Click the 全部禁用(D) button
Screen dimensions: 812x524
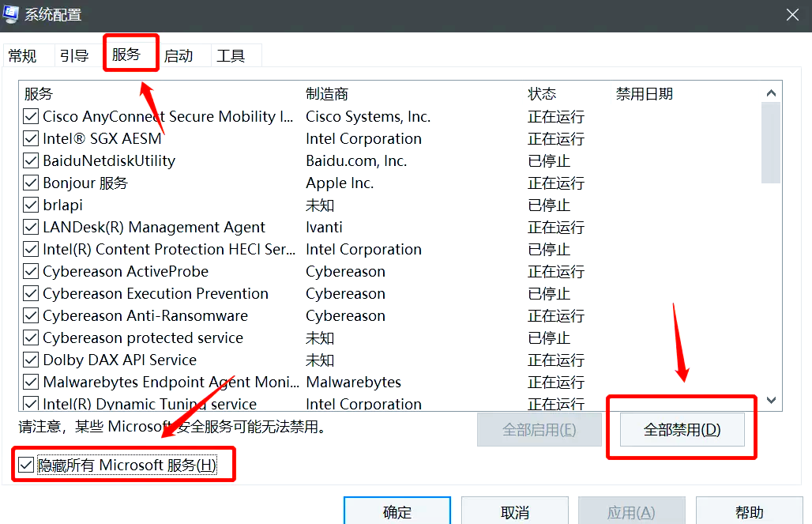682,430
